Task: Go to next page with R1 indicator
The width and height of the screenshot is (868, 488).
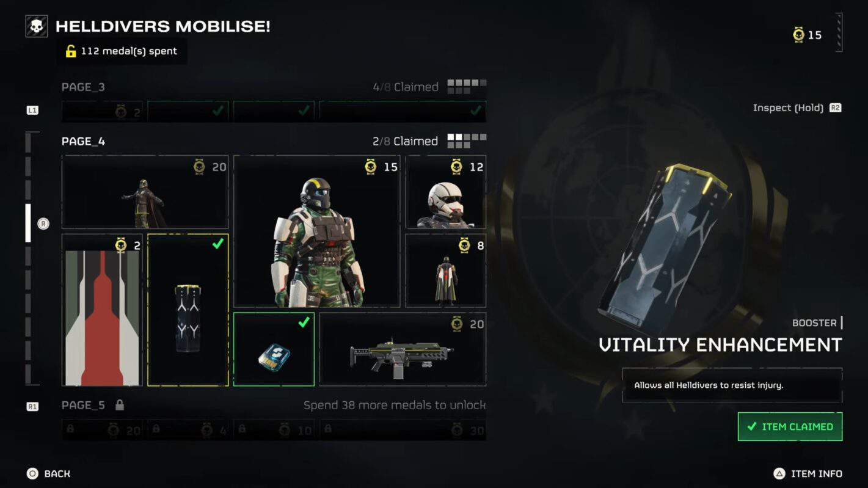Action: (x=32, y=406)
